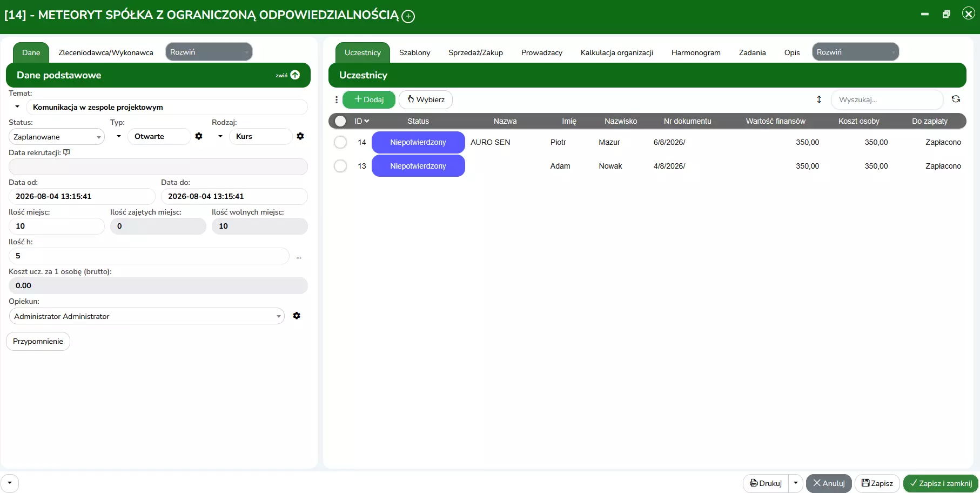Close the window with the X icon

coord(969,14)
